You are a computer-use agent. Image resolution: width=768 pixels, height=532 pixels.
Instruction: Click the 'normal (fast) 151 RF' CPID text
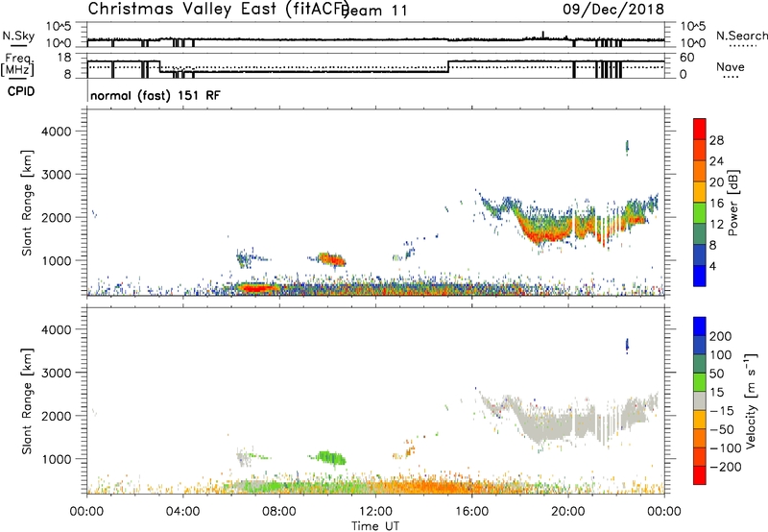(156, 95)
